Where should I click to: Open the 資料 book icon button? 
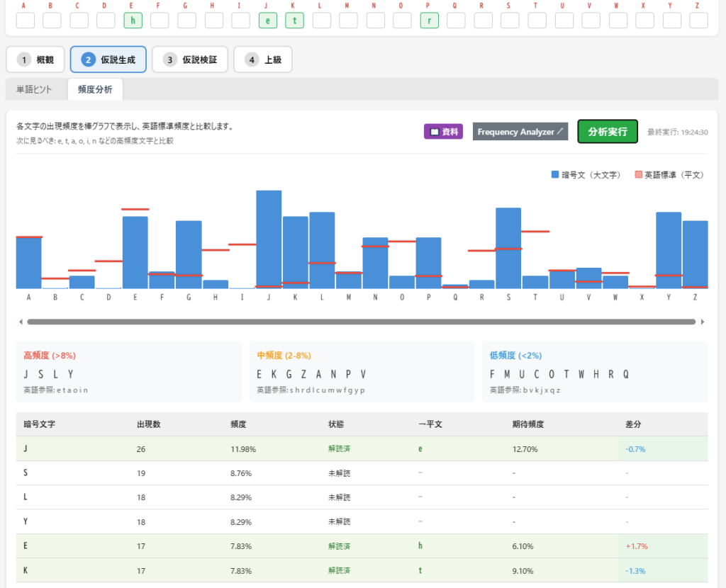[x=443, y=132]
